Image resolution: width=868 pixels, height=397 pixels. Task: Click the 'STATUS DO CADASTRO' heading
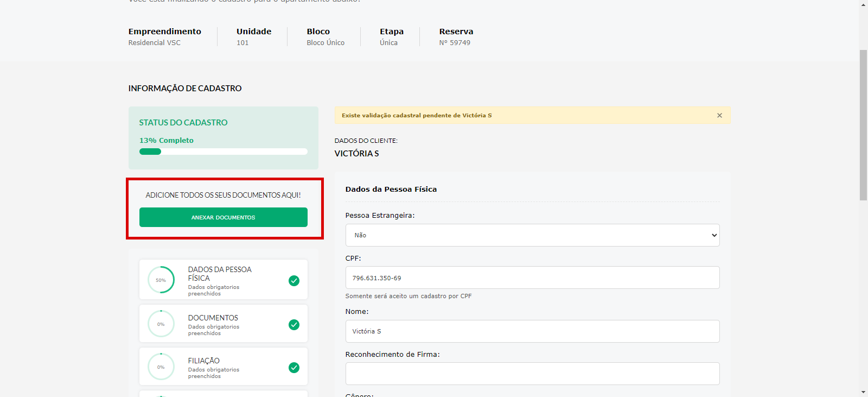pos(183,123)
